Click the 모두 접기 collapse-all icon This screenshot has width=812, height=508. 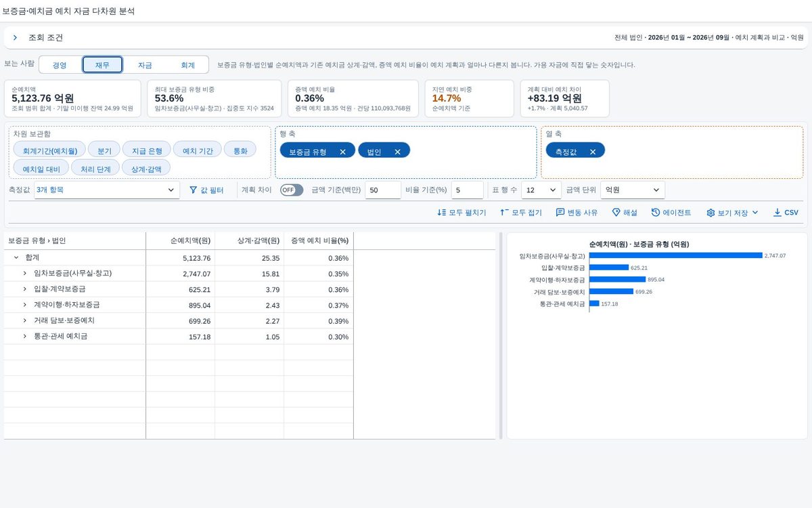click(504, 213)
